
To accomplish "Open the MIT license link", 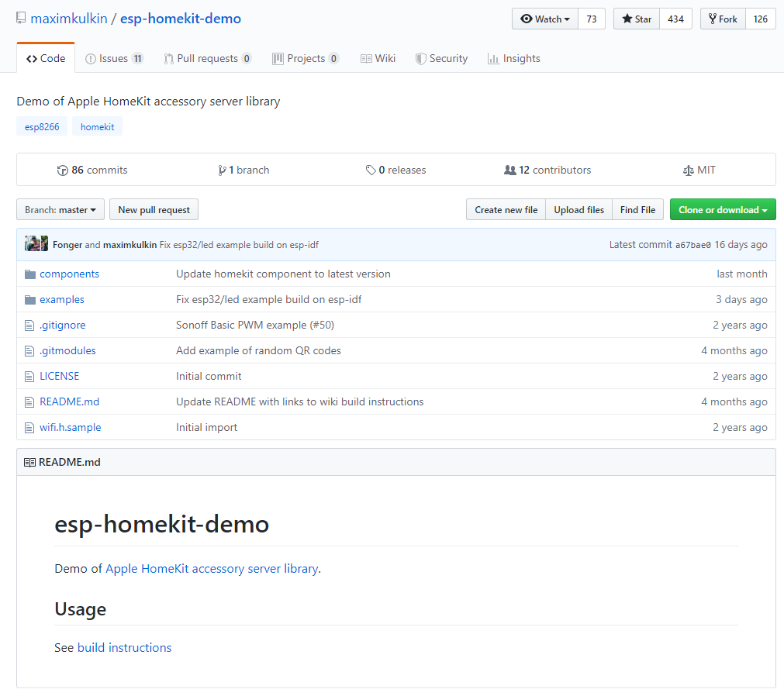I will [699, 170].
